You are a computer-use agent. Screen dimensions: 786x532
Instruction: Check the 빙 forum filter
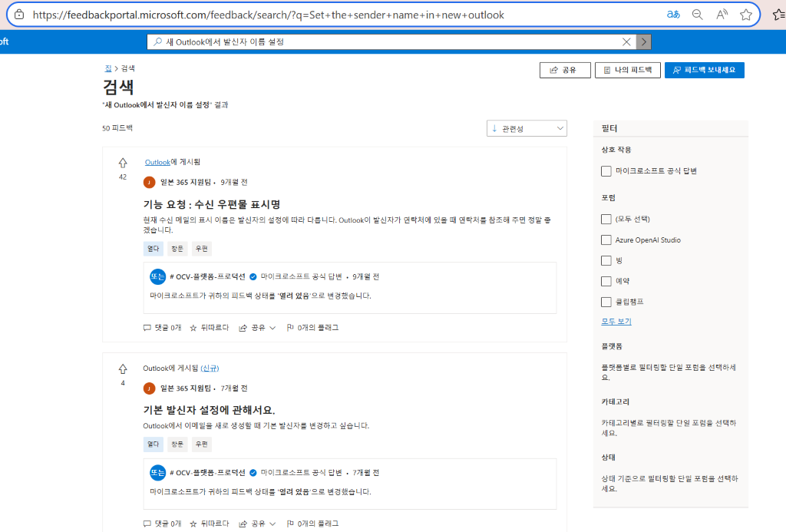[606, 261]
